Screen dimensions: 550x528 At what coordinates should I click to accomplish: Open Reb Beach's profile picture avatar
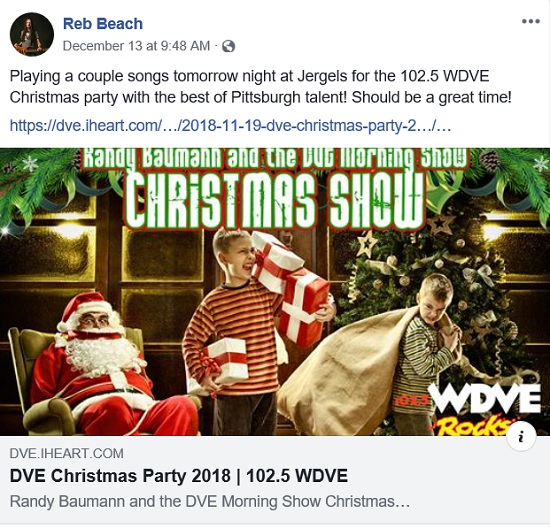click(32, 34)
